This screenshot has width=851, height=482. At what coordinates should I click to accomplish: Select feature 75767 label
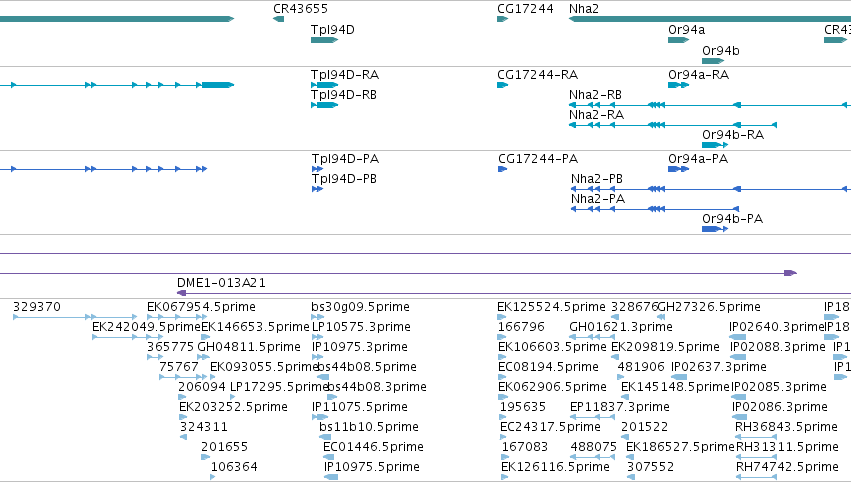pyautogui.click(x=179, y=367)
